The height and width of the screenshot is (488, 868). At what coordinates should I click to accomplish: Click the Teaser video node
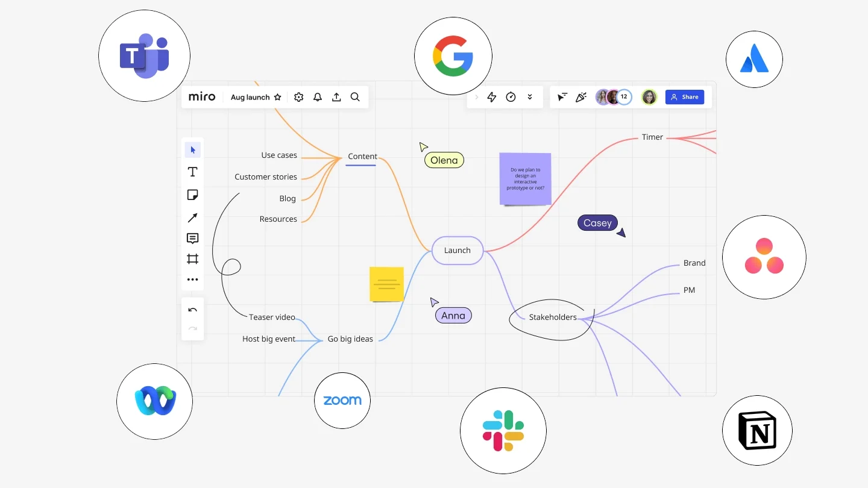[x=272, y=318]
